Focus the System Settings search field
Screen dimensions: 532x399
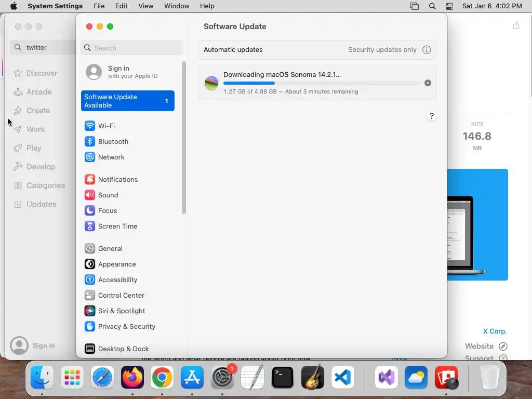click(x=131, y=48)
